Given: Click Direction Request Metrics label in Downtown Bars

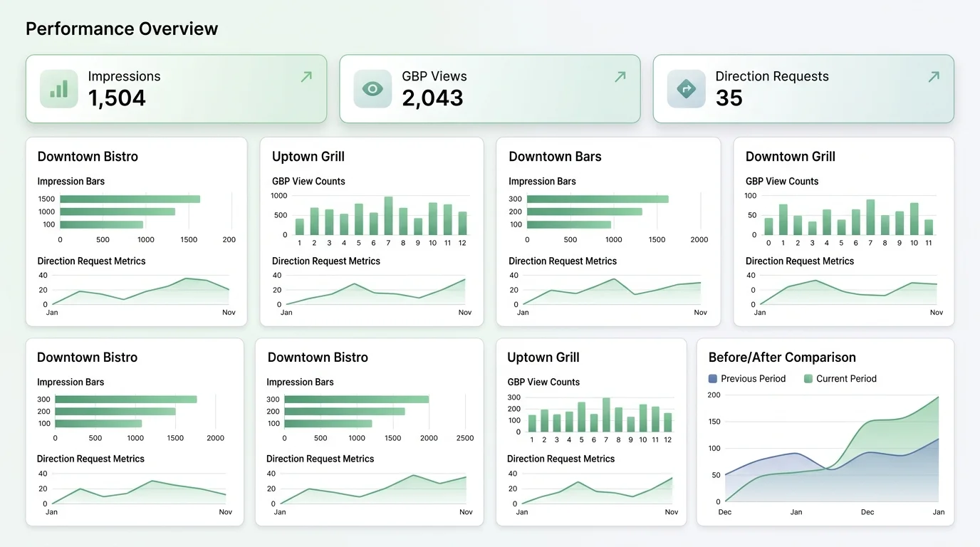Looking at the screenshot, I should [563, 261].
